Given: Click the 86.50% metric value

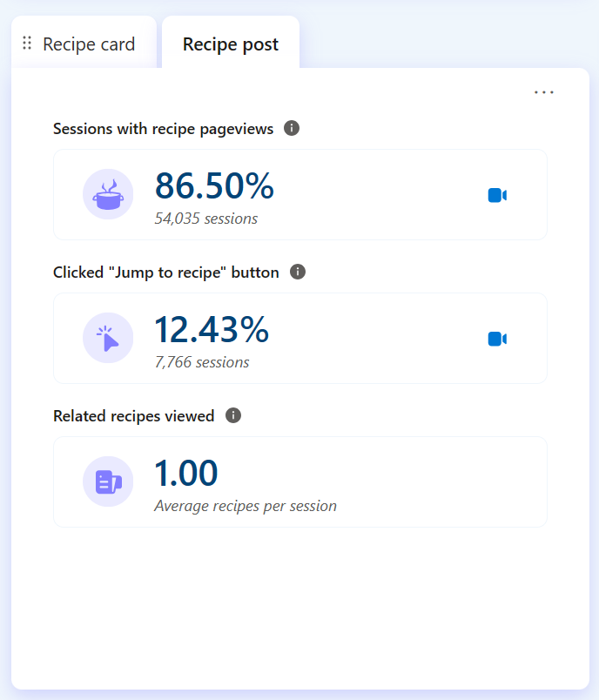Looking at the screenshot, I should [x=214, y=185].
